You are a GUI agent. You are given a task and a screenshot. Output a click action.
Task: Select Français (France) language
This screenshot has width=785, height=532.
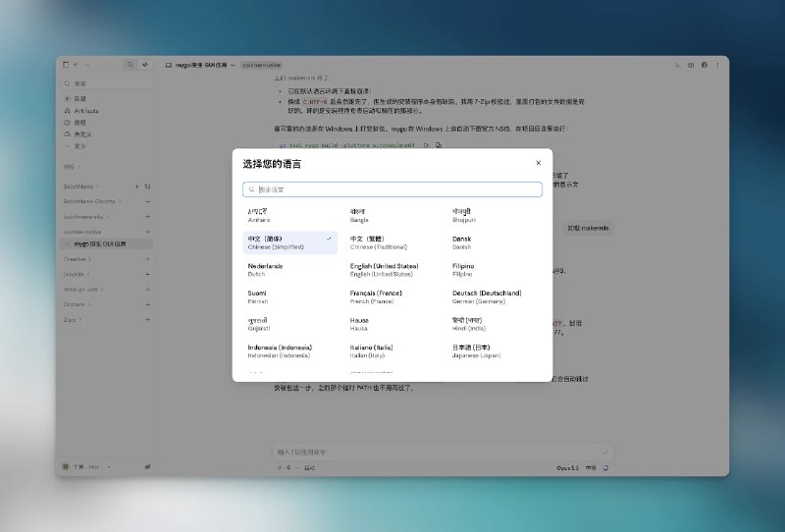point(392,296)
